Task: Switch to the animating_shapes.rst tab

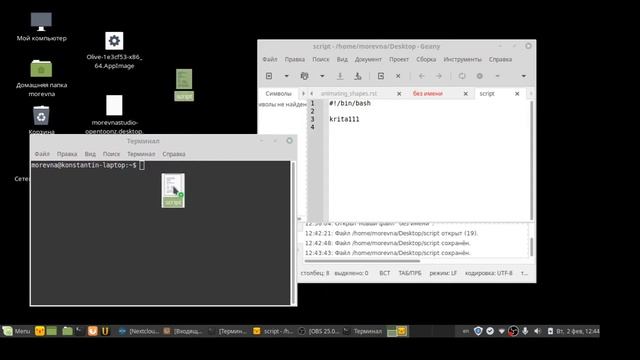Action: pos(349,93)
